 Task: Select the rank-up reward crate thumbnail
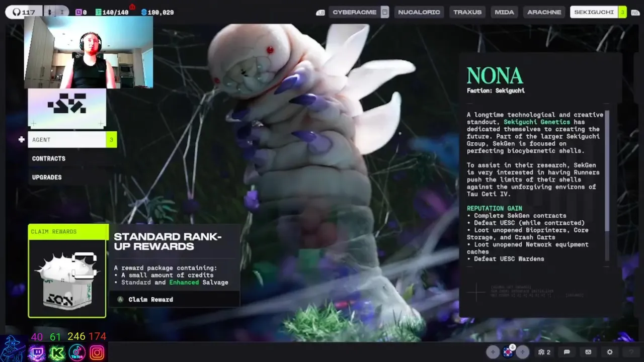tap(67, 279)
